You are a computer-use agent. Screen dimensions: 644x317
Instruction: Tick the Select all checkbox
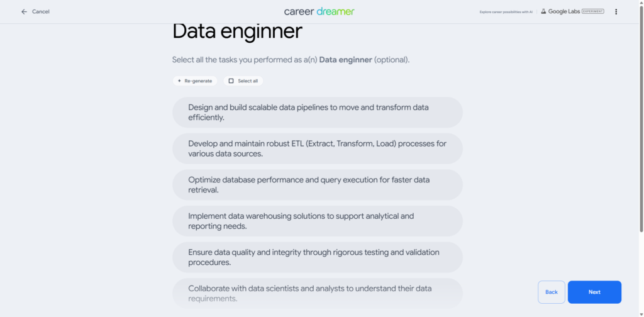click(x=231, y=81)
